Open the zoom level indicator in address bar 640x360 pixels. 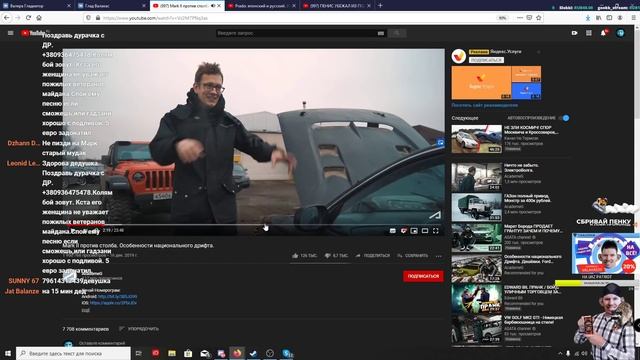click(x=502, y=18)
